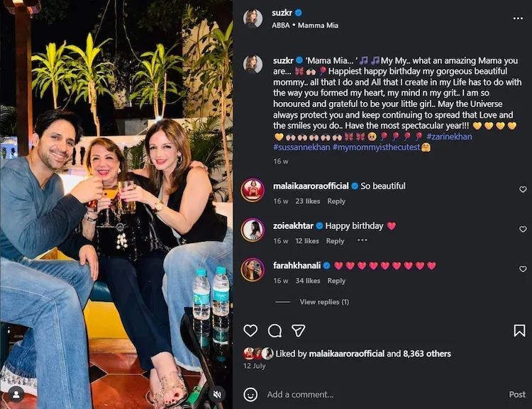
Task: Open the "23 likes" list on malaikaaroraofficial's comment
Action: point(308,201)
